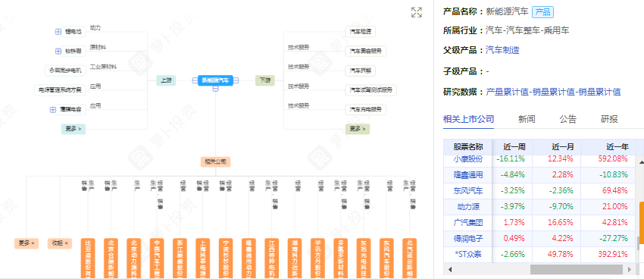Click the table's horizontal scrollbar right arrow
The image size is (644, 279).
tap(630, 270)
